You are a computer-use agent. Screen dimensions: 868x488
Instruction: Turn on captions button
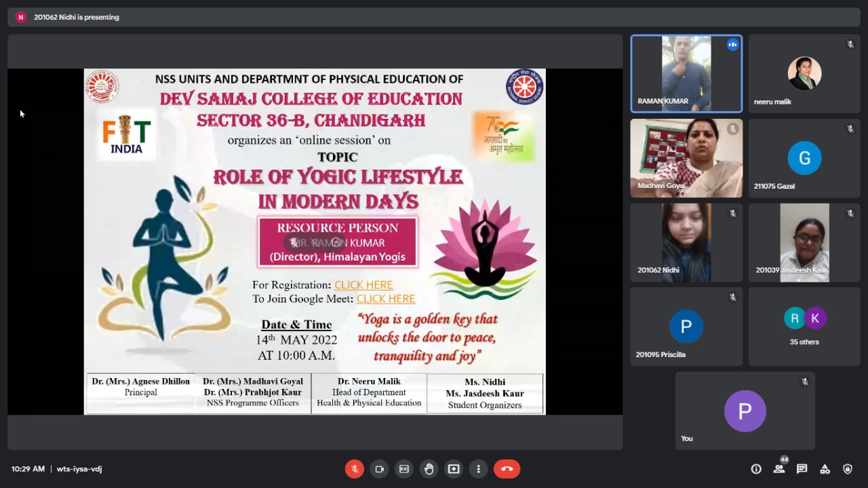tap(404, 469)
